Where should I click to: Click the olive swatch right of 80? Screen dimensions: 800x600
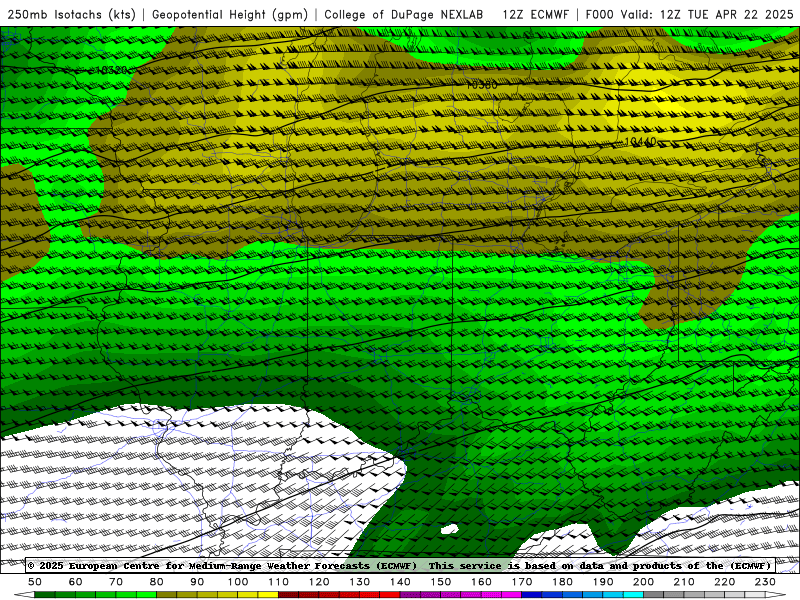167,595
